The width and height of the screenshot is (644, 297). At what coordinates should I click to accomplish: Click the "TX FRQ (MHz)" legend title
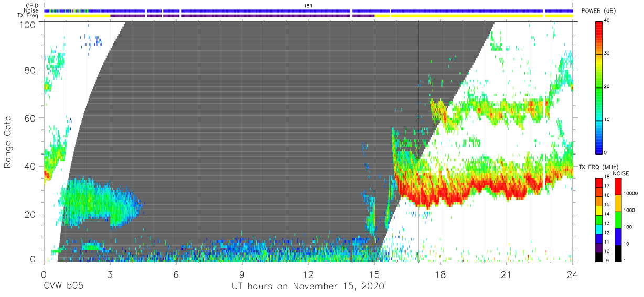598,167
